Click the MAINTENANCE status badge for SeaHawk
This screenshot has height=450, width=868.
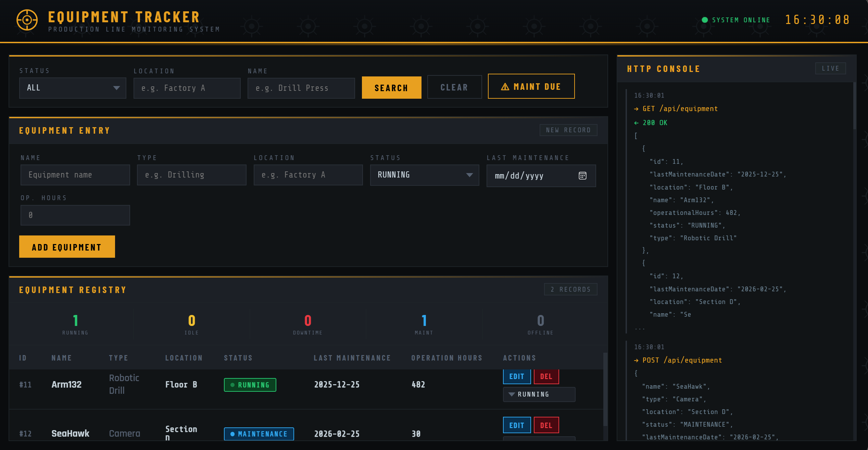[259, 434]
